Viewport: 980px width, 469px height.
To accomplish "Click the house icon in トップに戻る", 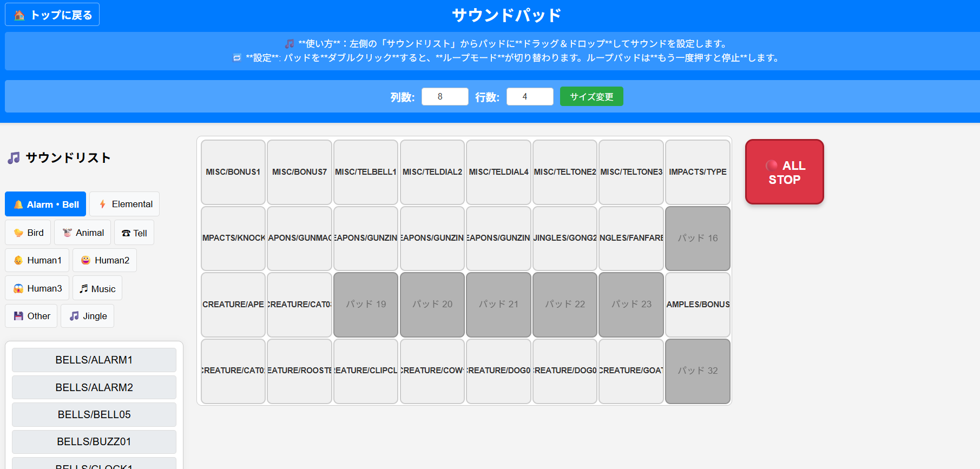I will [19, 15].
